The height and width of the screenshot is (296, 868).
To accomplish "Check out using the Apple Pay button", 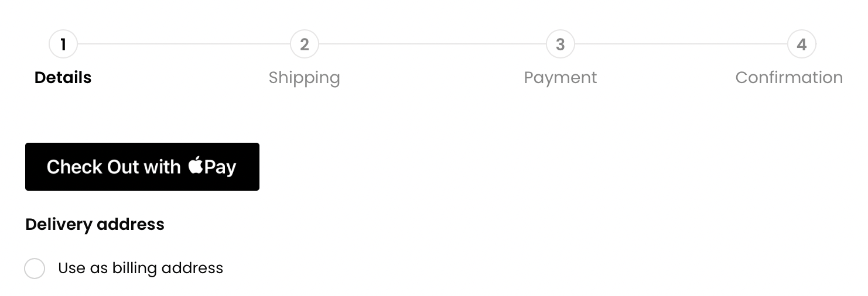I will 142,167.
